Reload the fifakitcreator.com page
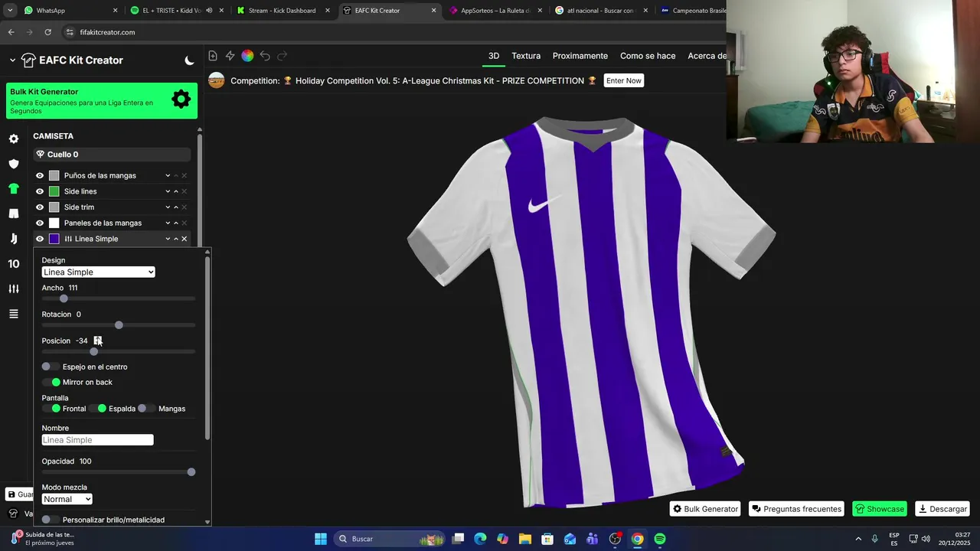 (x=47, y=32)
